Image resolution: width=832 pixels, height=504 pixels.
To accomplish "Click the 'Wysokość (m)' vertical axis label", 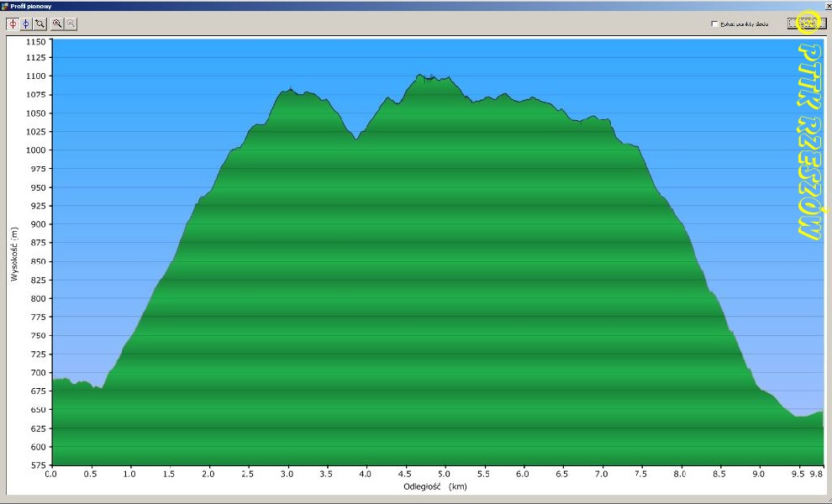I will coord(14,253).
